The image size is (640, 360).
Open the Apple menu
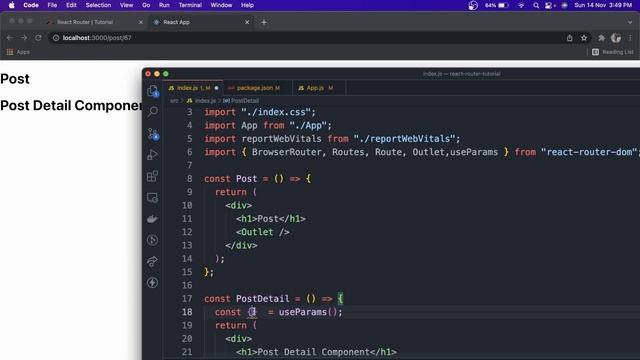point(11,5)
